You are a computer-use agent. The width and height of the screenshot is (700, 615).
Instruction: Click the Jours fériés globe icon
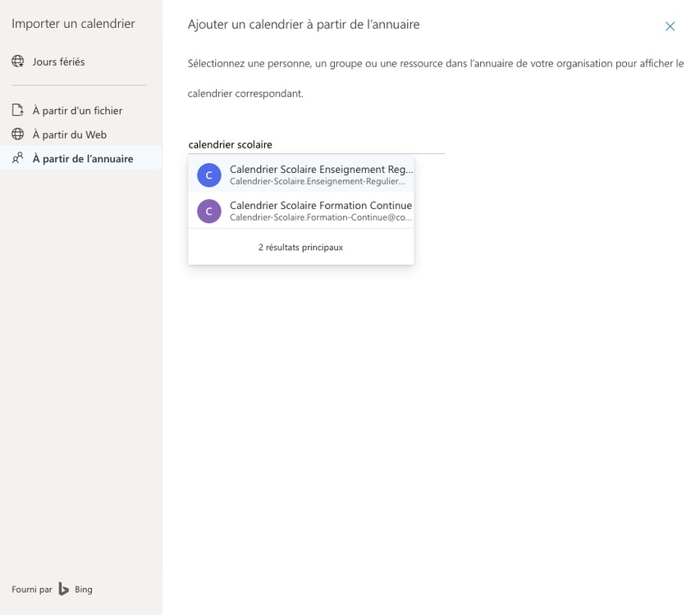click(x=18, y=61)
